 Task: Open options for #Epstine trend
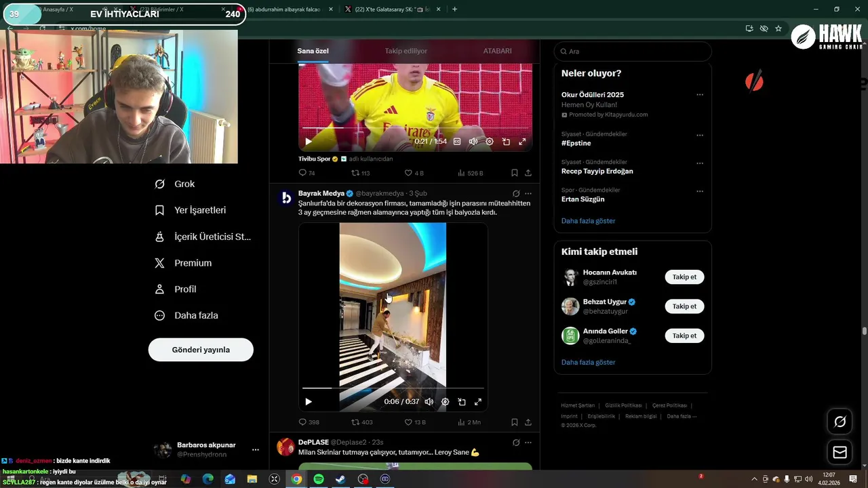pos(700,136)
